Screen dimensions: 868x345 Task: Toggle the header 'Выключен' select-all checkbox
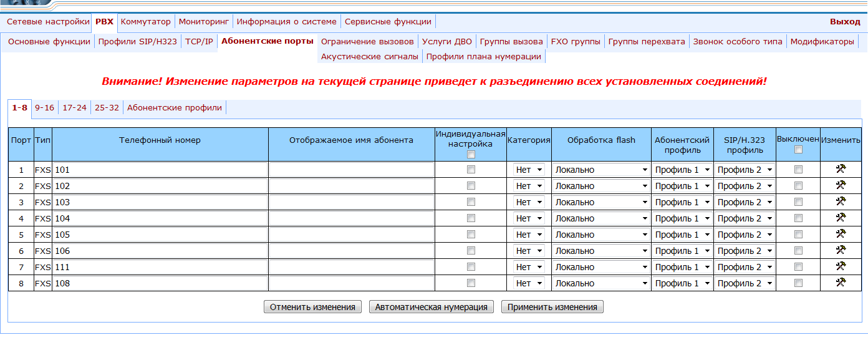pos(798,150)
